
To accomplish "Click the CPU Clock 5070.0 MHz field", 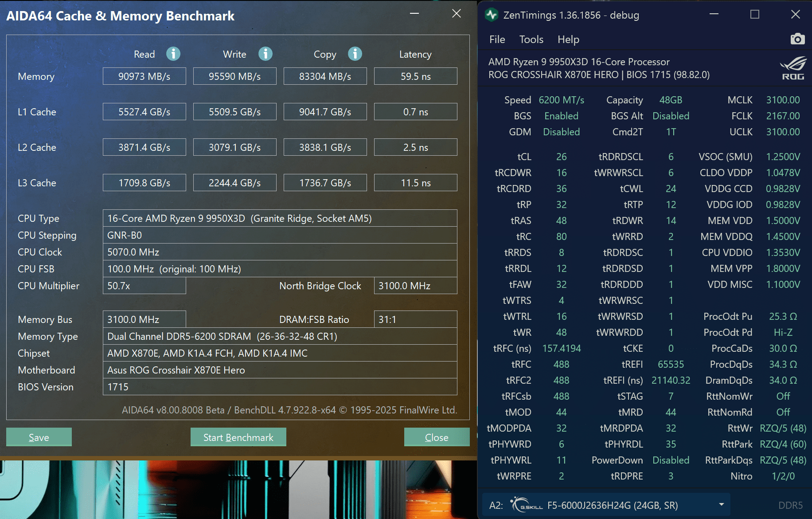I will pos(280,252).
